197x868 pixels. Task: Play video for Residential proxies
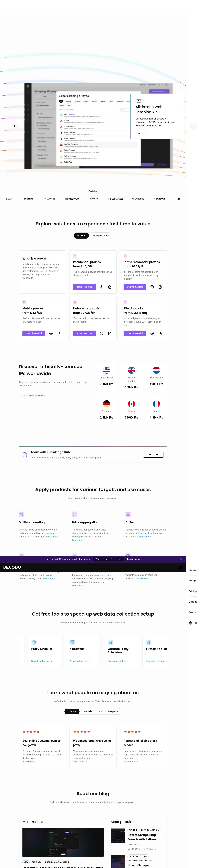(x=102, y=287)
